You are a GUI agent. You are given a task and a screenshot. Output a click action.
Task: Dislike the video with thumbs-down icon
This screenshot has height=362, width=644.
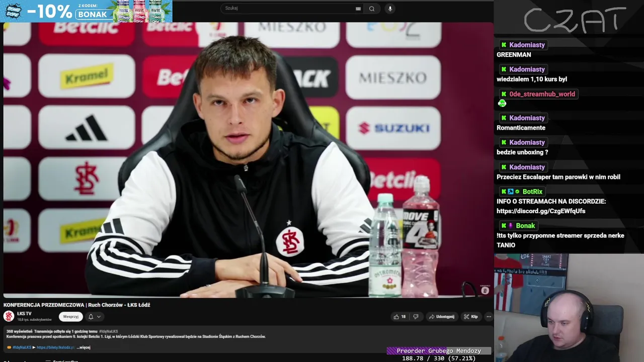coord(416,317)
